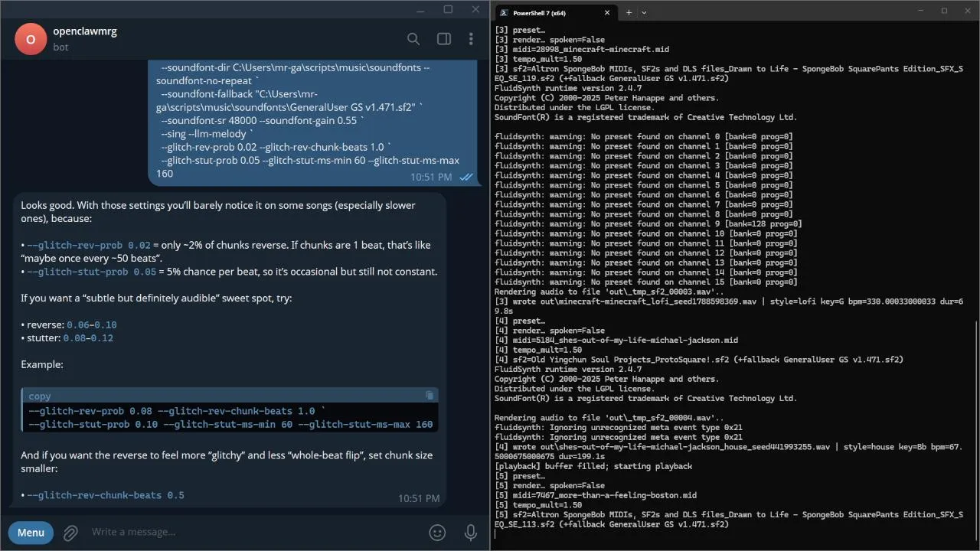Expand the terminal profile dropdown
The height and width of the screenshot is (551, 980).
point(644,12)
